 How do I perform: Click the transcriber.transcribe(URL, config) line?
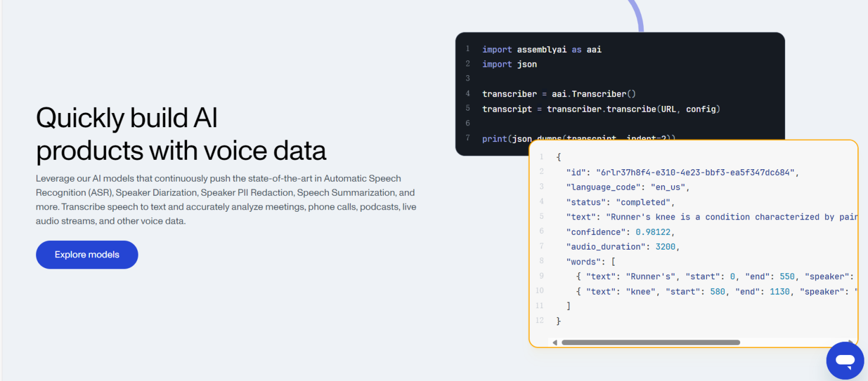(x=601, y=109)
